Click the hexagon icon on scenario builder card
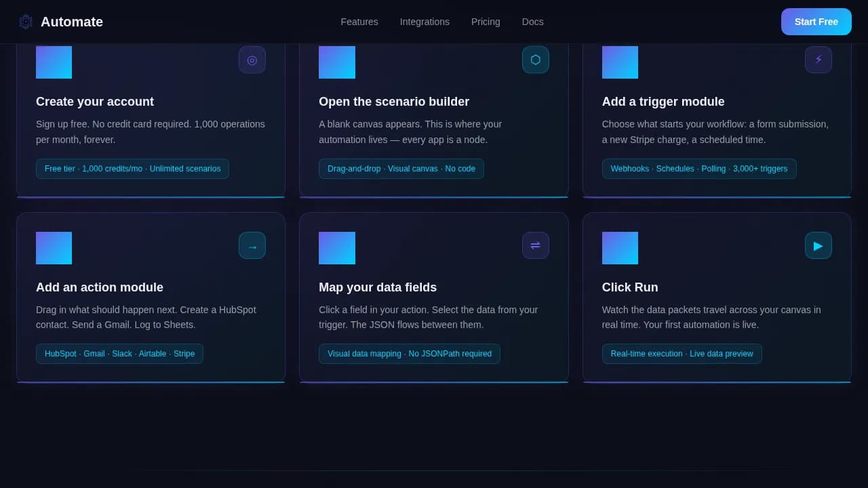The image size is (868, 488). click(536, 60)
